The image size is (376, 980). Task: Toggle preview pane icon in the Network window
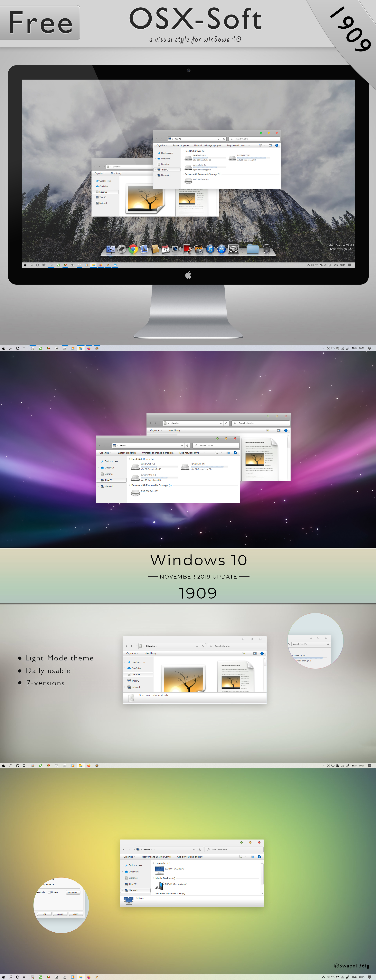click(252, 857)
